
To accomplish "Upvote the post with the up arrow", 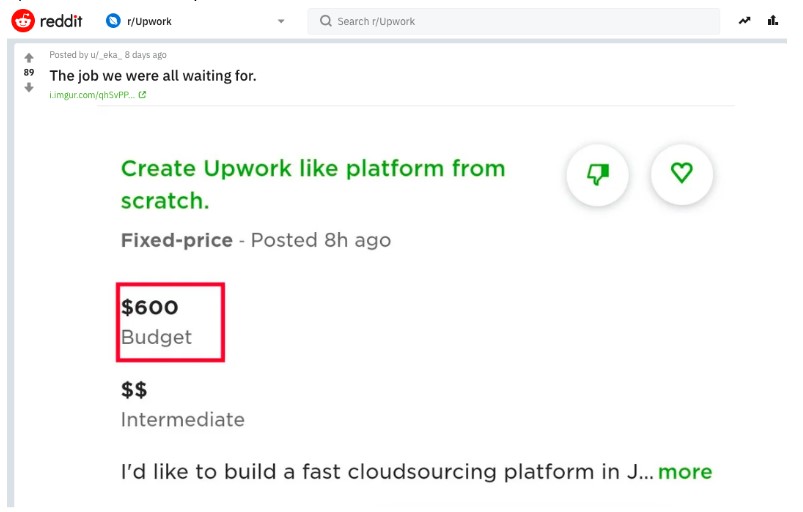I will (x=29, y=58).
